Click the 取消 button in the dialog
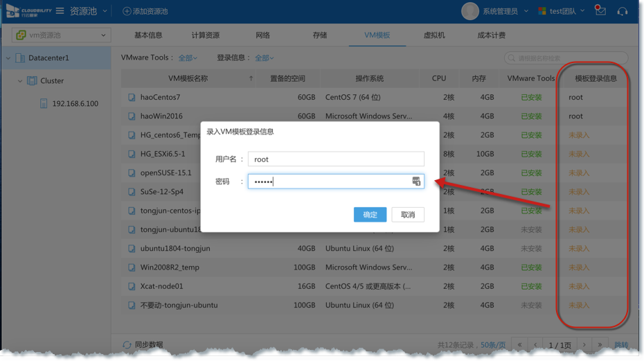 click(x=408, y=215)
